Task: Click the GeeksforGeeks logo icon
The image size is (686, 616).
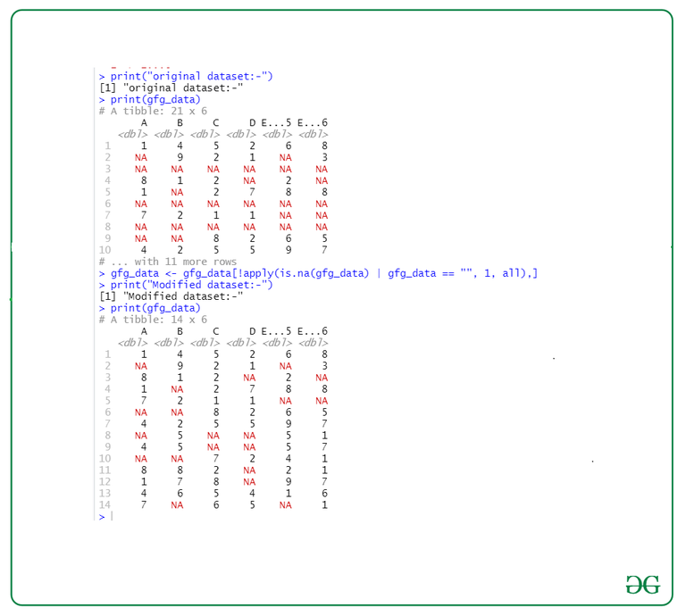Action: click(x=643, y=585)
